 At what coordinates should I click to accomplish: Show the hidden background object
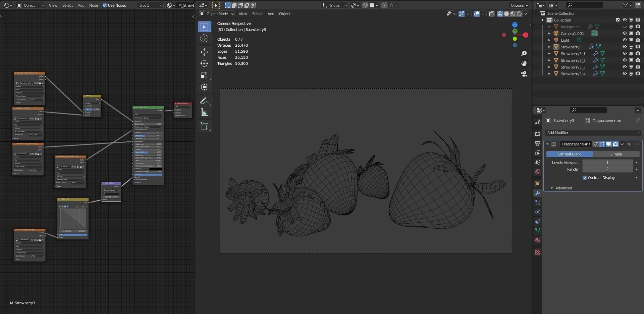pos(625,27)
